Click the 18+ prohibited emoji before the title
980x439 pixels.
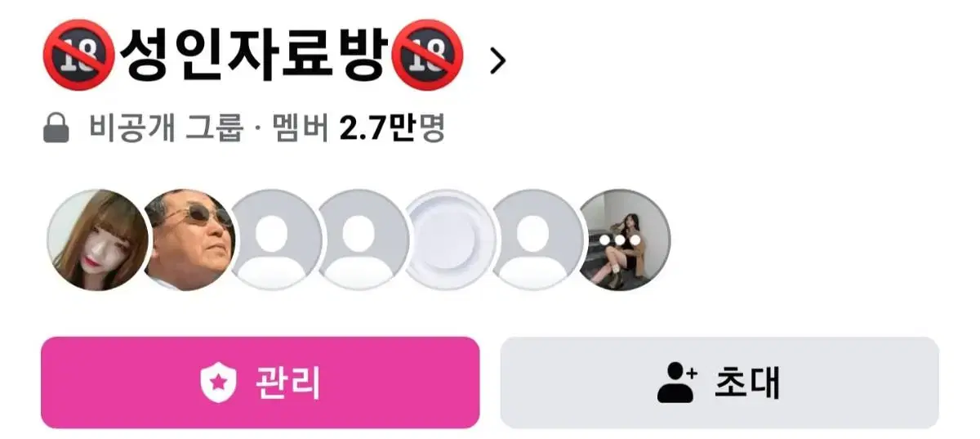click(77, 56)
